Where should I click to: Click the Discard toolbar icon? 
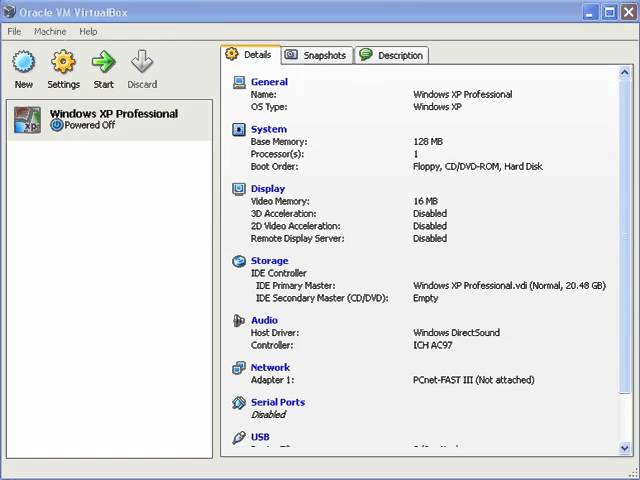pos(142,62)
